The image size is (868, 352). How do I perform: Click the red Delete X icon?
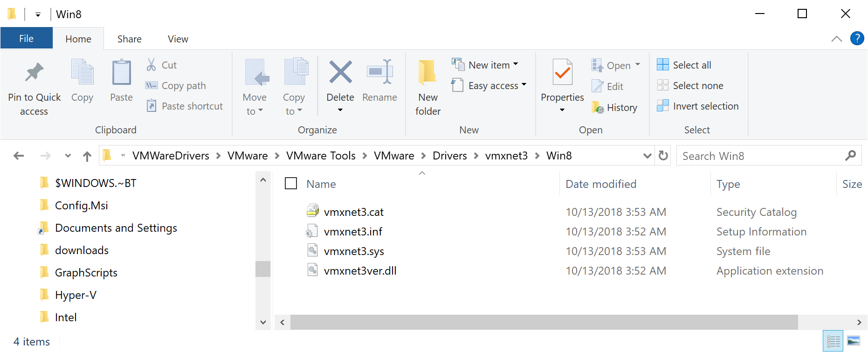coord(340,72)
